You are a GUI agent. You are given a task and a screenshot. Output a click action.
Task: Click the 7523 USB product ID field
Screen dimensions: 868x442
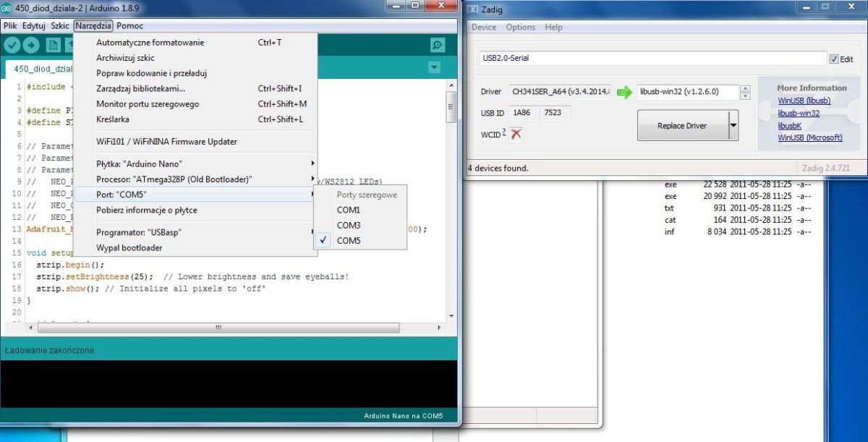(556, 113)
